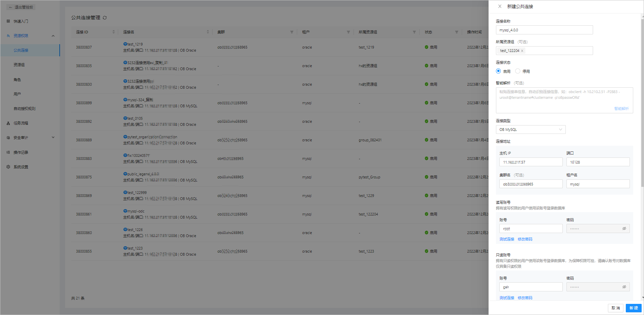Expand the 安全审计 menu chevron

pos(53,138)
